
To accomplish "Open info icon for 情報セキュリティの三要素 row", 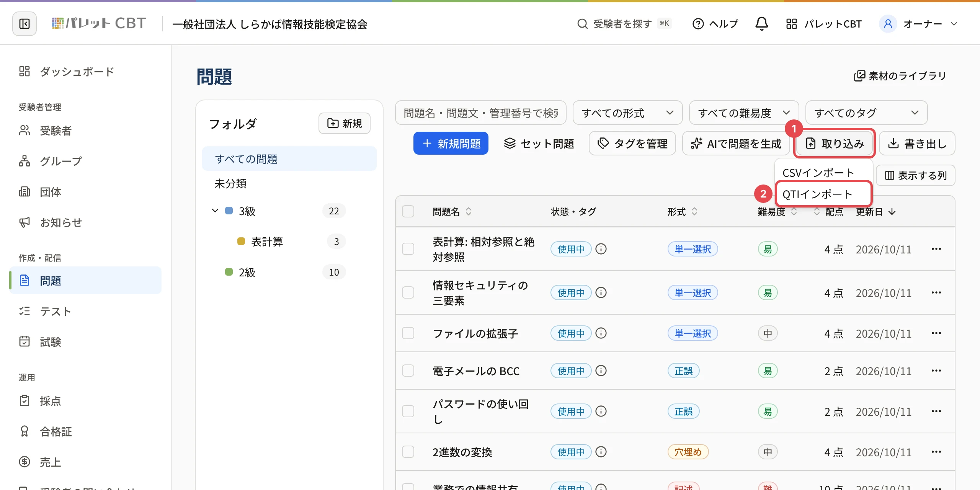I will tap(601, 293).
